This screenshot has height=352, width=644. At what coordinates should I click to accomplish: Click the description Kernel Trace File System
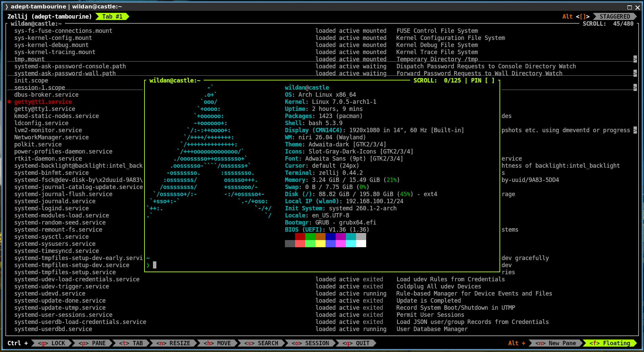[x=437, y=52]
